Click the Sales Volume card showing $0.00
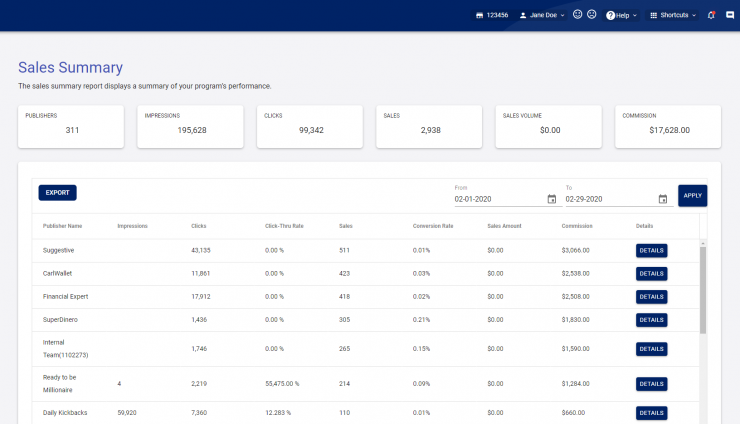 point(548,127)
